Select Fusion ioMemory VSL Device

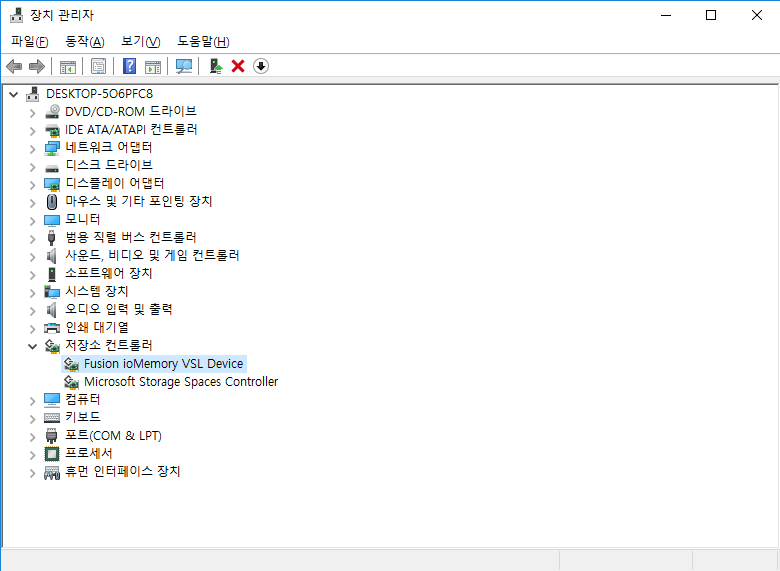tap(164, 364)
